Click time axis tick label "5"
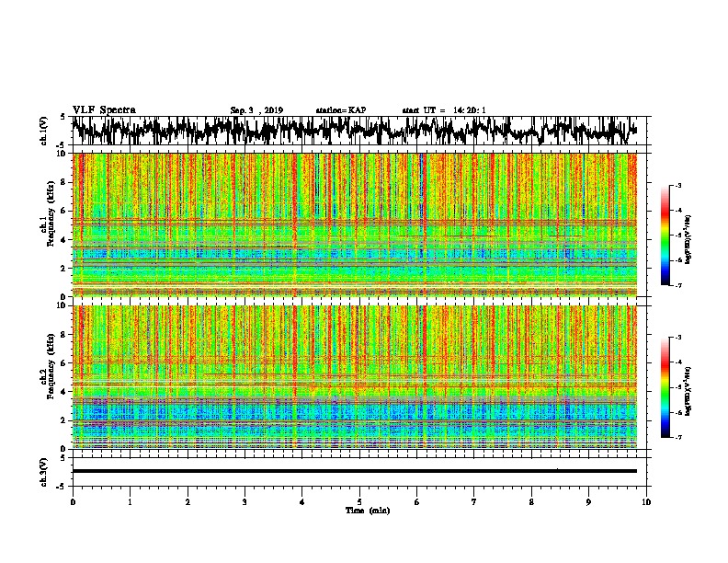This screenshot has width=728, height=563. pyautogui.click(x=359, y=502)
